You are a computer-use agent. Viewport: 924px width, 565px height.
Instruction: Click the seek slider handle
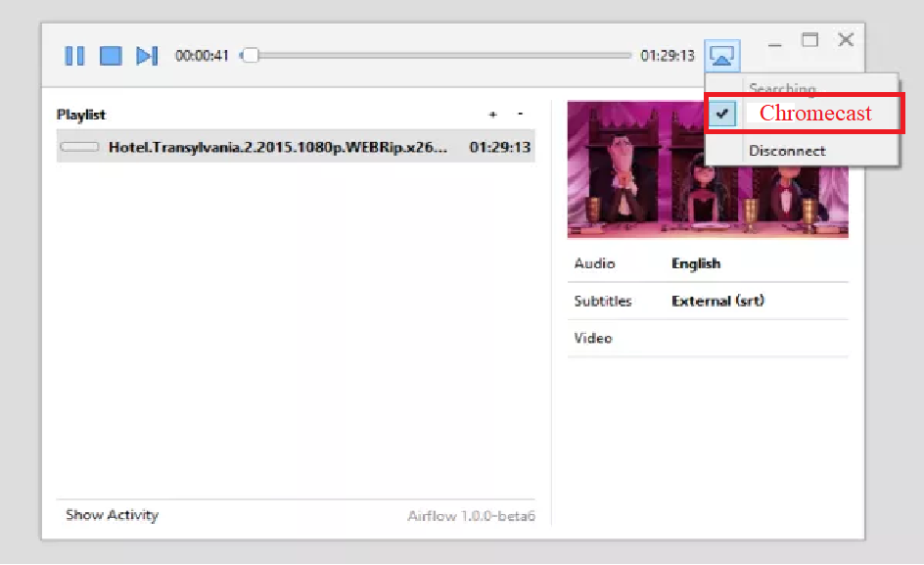pyautogui.click(x=251, y=56)
